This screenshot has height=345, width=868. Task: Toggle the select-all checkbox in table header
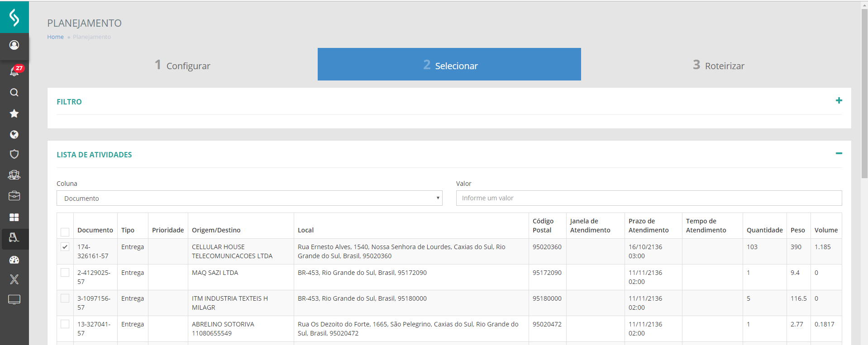(65, 232)
